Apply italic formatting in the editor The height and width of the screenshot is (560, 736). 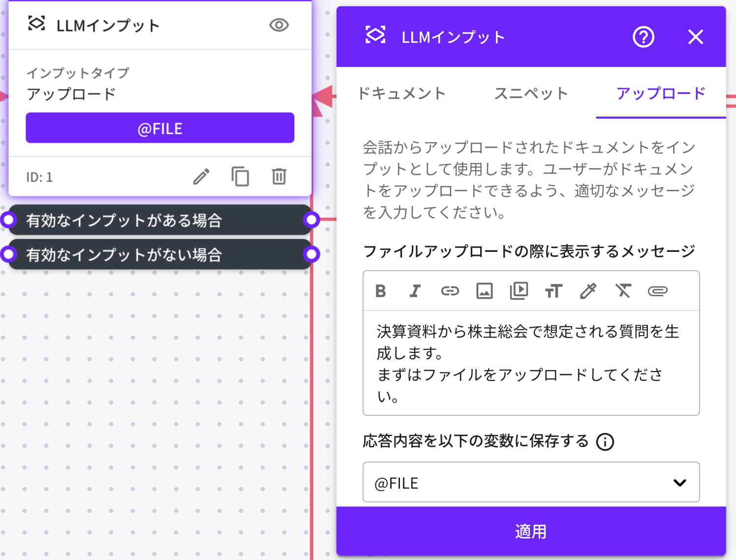[x=415, y=291]
